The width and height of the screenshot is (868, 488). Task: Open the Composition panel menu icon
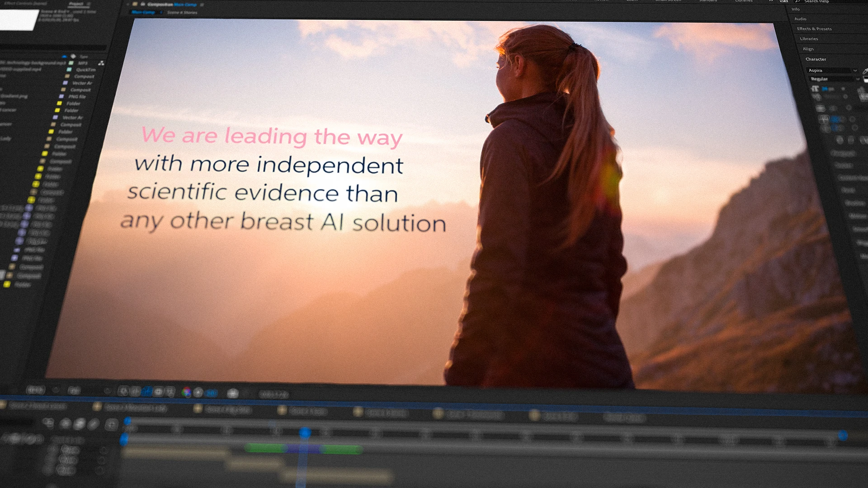(202, 5)
